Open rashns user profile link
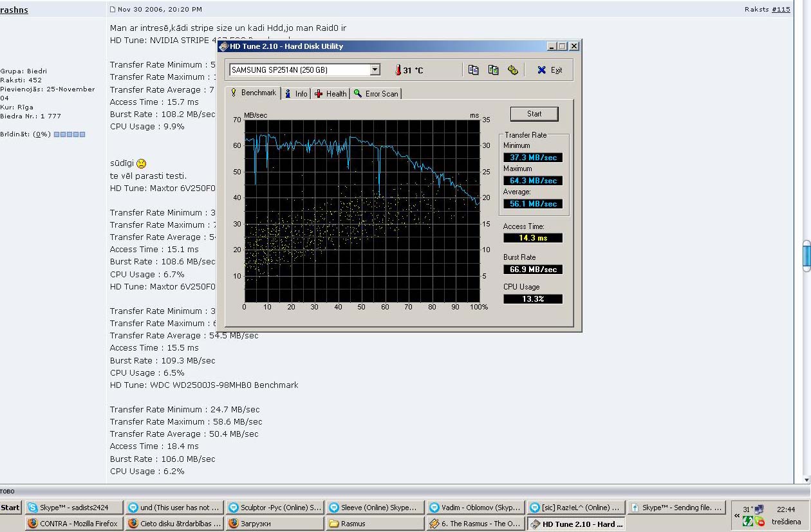The height and width of the screenshot is (532, 811). click(14, 10)
